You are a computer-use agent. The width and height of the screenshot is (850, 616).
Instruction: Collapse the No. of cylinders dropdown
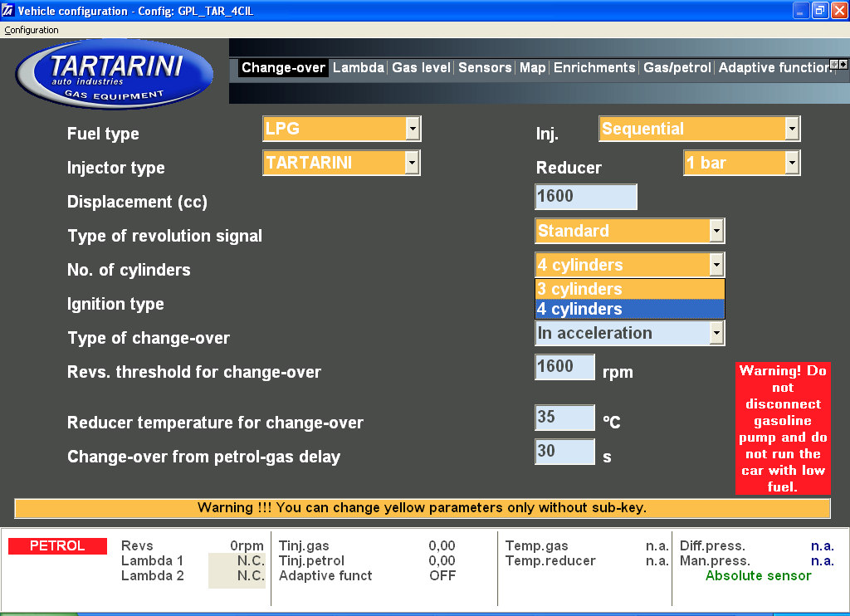716,265
